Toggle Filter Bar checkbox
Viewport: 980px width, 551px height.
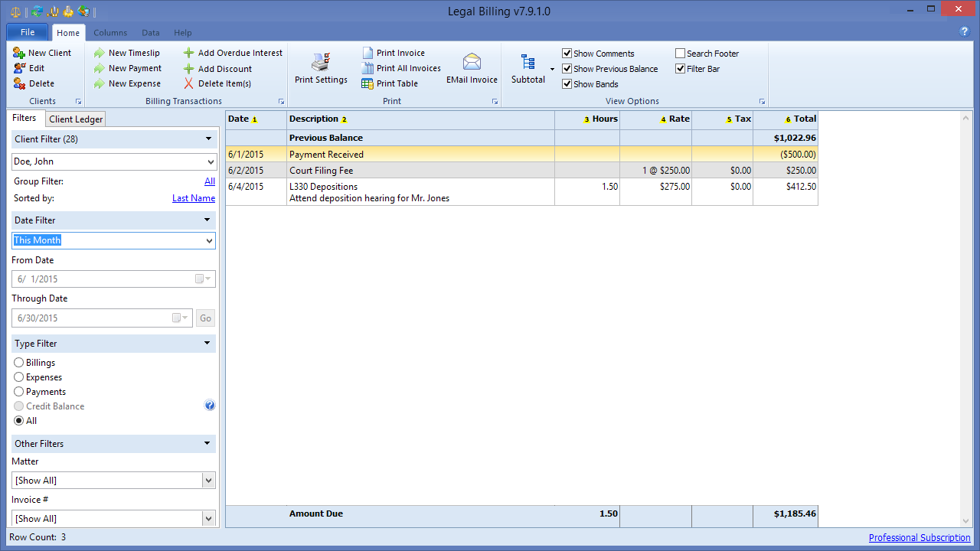681,69
